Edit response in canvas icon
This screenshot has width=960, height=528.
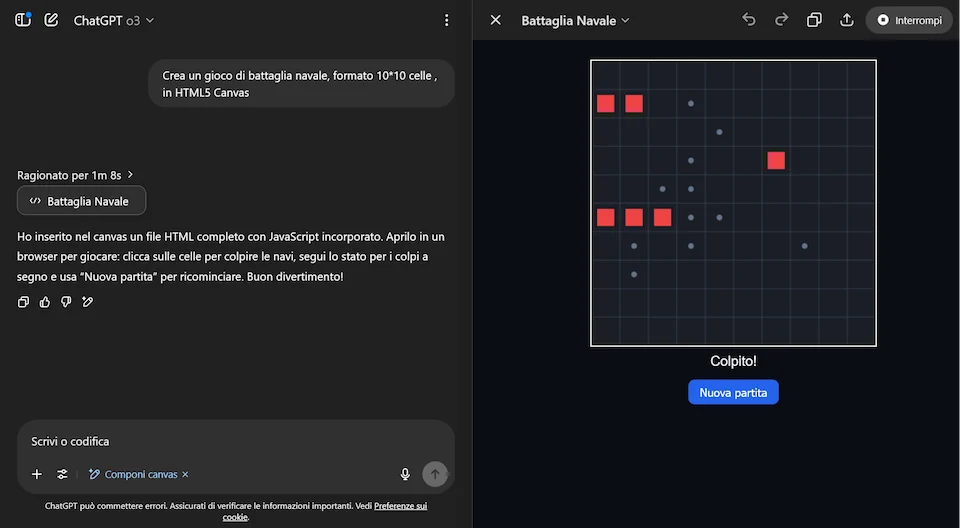[88, 302]
